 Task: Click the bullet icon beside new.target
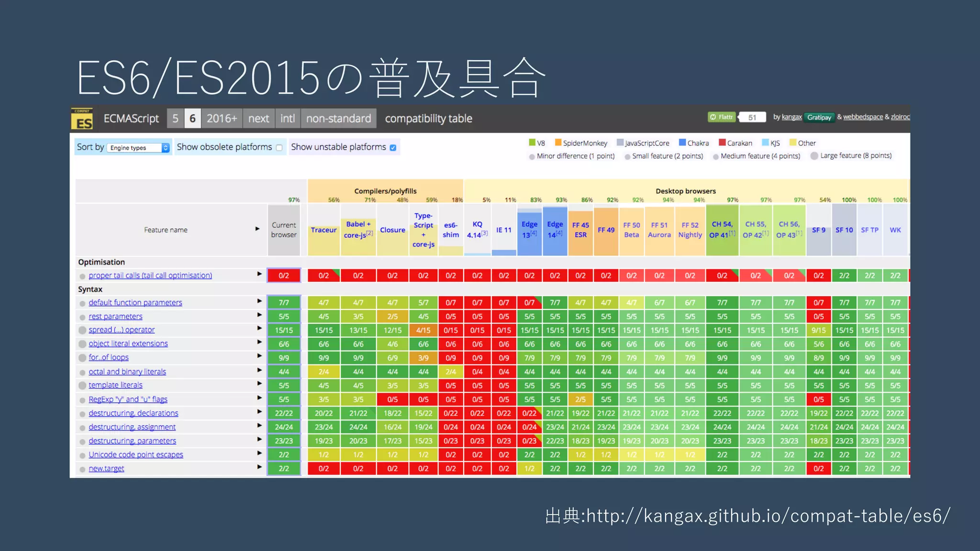[x=82, y=470]
